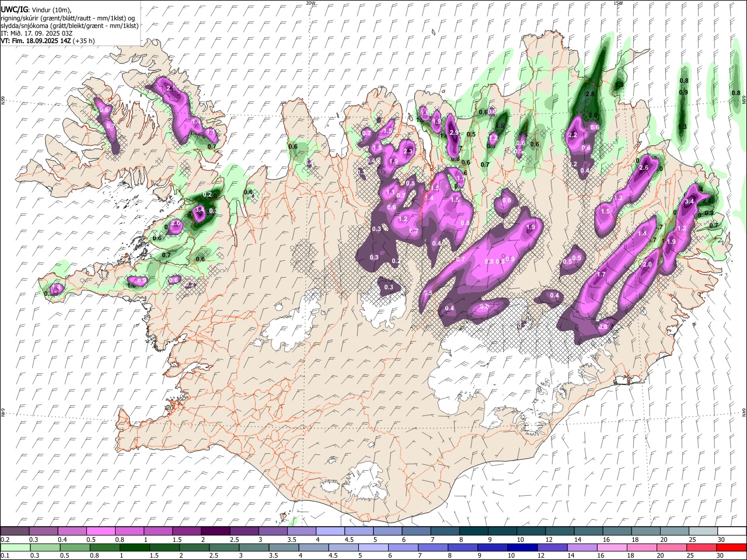The image size is (747, 560).
Task: Pick the pale lavender 4–4.5 swatch in top row
Action: 330,531
